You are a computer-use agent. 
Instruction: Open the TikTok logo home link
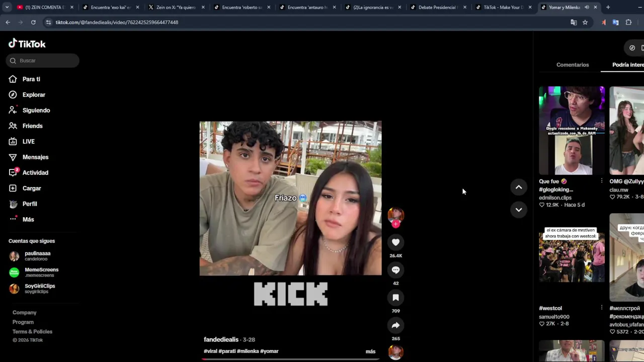tap(27, 44)
